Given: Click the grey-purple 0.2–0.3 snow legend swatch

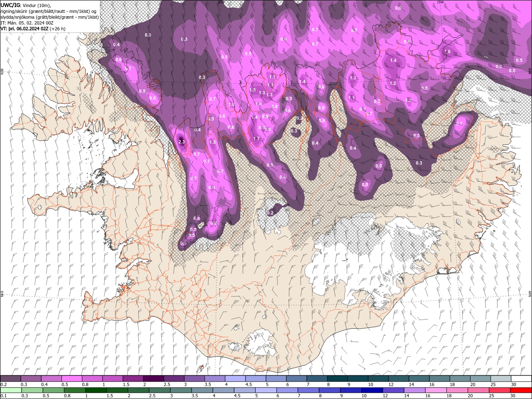Looking at the screenshot, I should pos(11,379).
